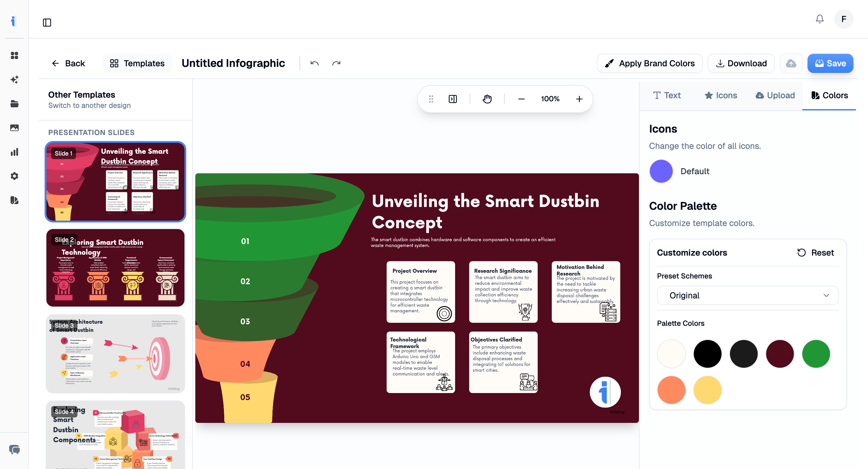Screen dimensions: 868x469
Task: Click the Download button
Action: point(741,63)
